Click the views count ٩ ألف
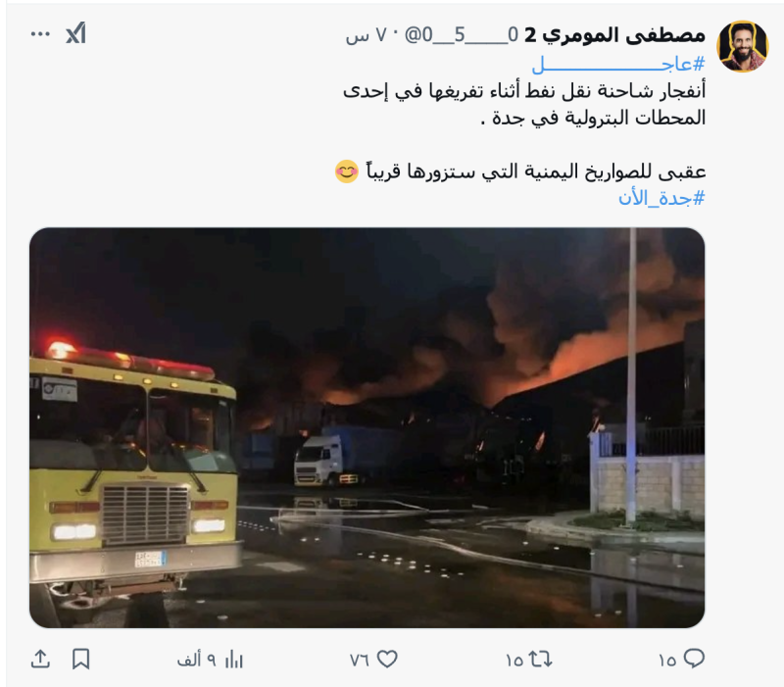 (x=197, y=661)
